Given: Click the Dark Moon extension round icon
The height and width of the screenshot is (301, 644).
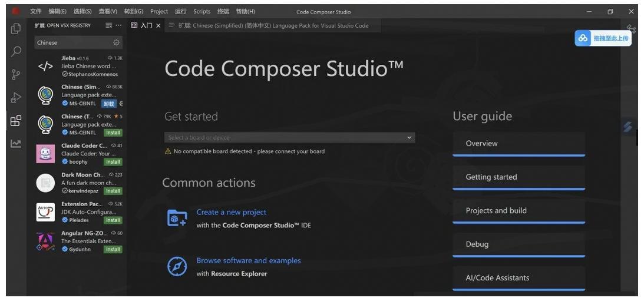Looking at the screenshot, I should coord(45,183).
